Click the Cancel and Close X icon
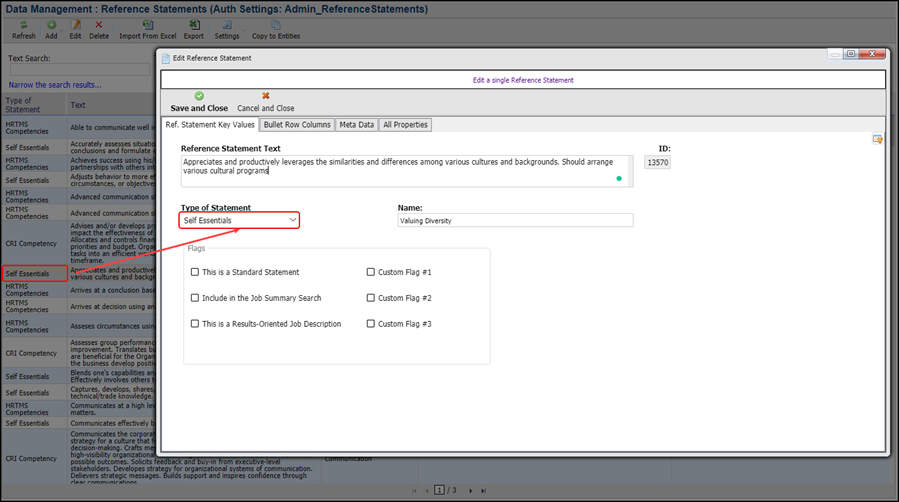Screen dimensions: 899x502 pyautogui.click(x=266, y=96)
